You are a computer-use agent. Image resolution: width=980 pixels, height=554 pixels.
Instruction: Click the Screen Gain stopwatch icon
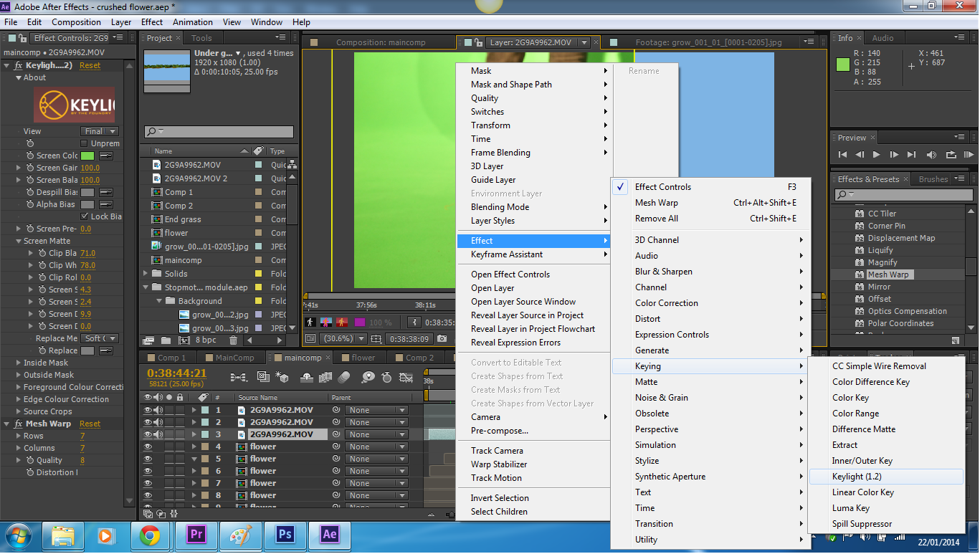point(30,168)
